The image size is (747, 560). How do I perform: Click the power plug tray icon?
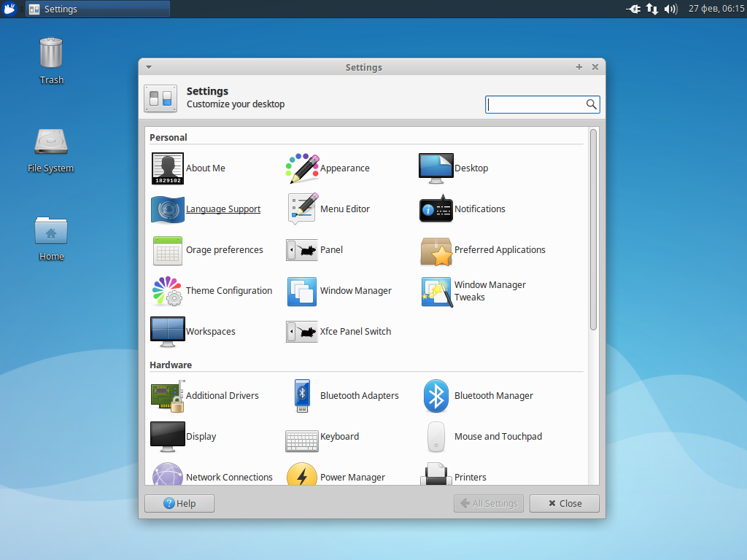pyautogui.click(x=633, y=9)
